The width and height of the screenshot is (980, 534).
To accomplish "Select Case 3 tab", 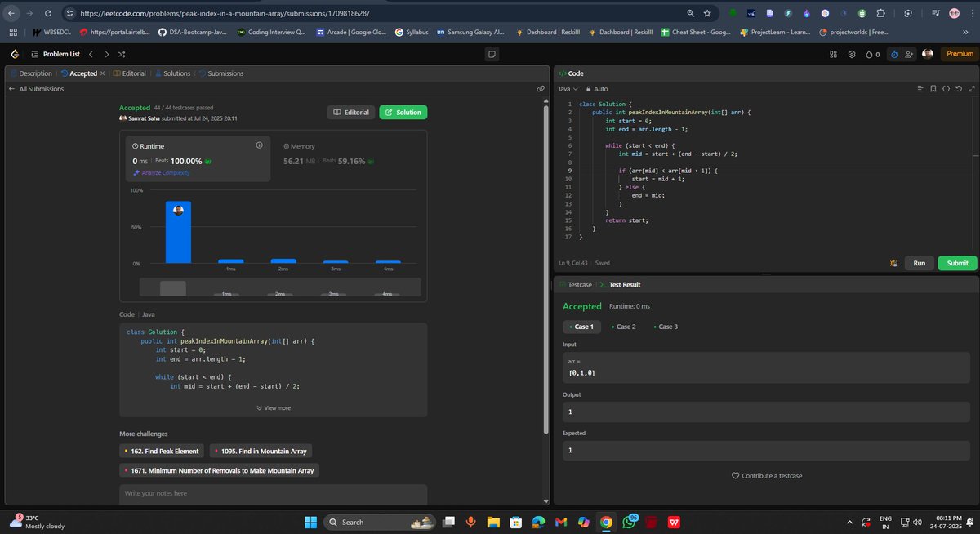I will point(666,327).
